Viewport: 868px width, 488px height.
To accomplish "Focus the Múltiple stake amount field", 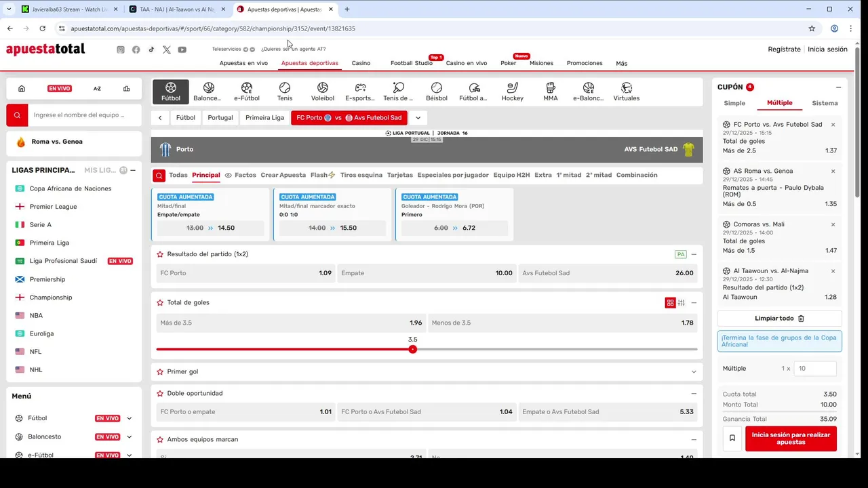I will click(815, 369).
